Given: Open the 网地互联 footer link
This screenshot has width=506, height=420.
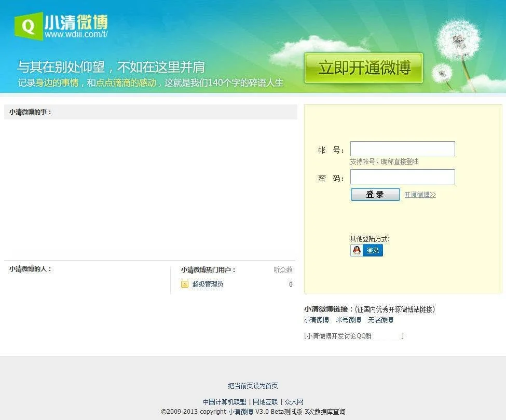Looking at the screenshot, I should point(265,402).
